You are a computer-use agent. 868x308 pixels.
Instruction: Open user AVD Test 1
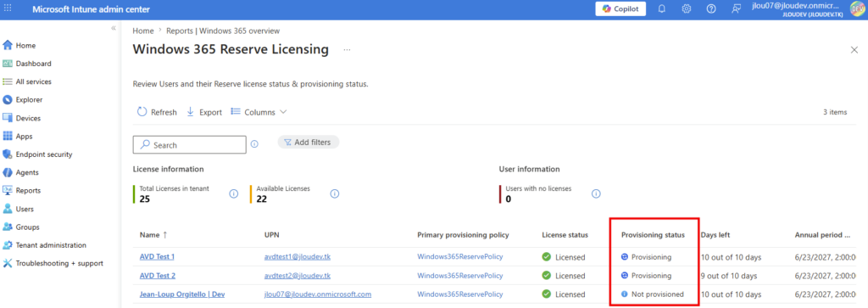[157, 257]
